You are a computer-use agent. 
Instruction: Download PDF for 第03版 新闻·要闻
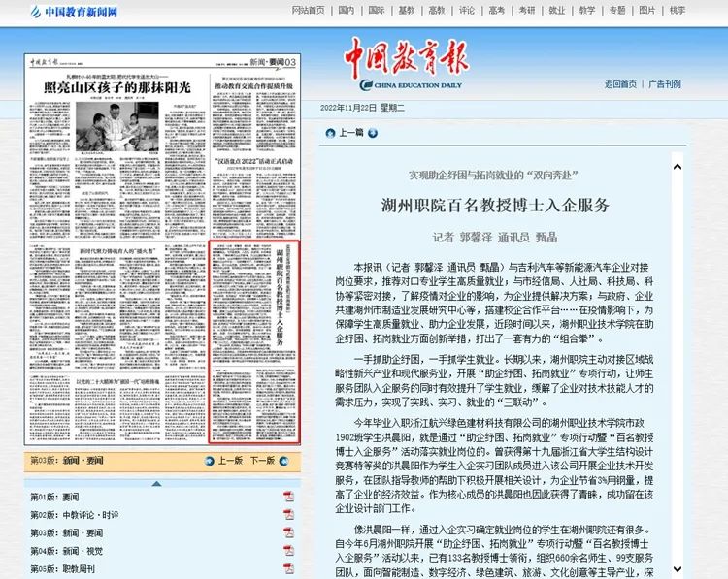pos(288,532)
